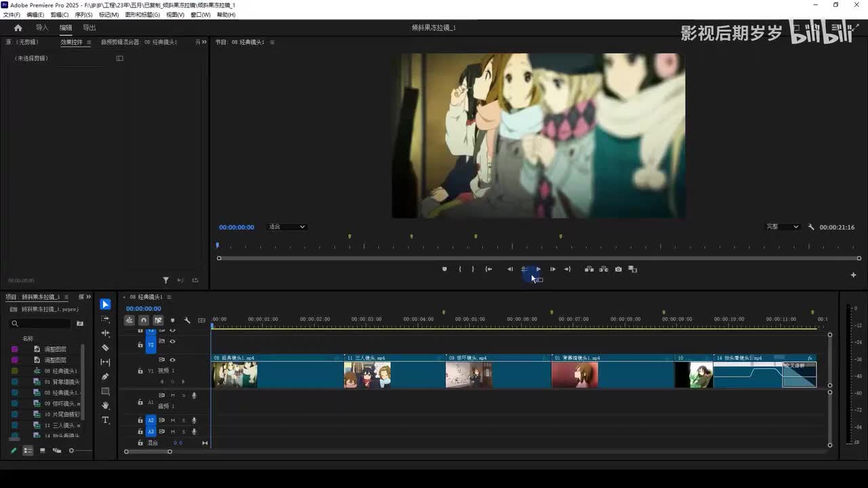Jump to In point
The height and width of the screenshot is (488, 868).
coord(488,269)
